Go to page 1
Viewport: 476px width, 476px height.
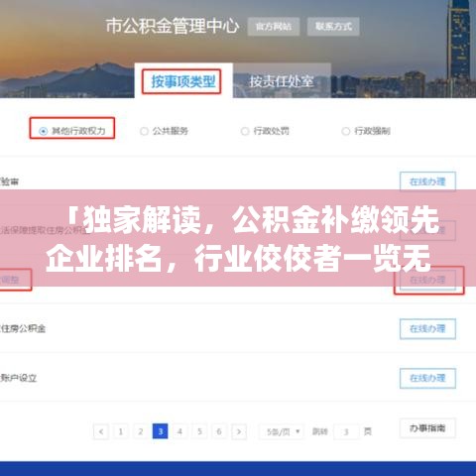121,431
